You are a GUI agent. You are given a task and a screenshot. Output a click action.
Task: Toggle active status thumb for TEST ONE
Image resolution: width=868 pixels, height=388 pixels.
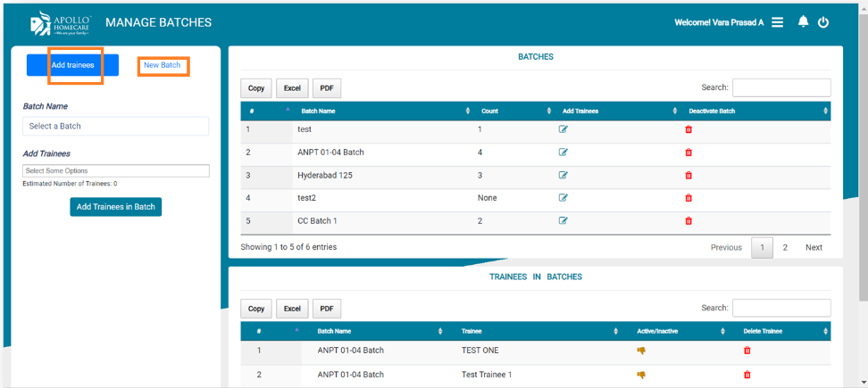(x=641, y=351)
